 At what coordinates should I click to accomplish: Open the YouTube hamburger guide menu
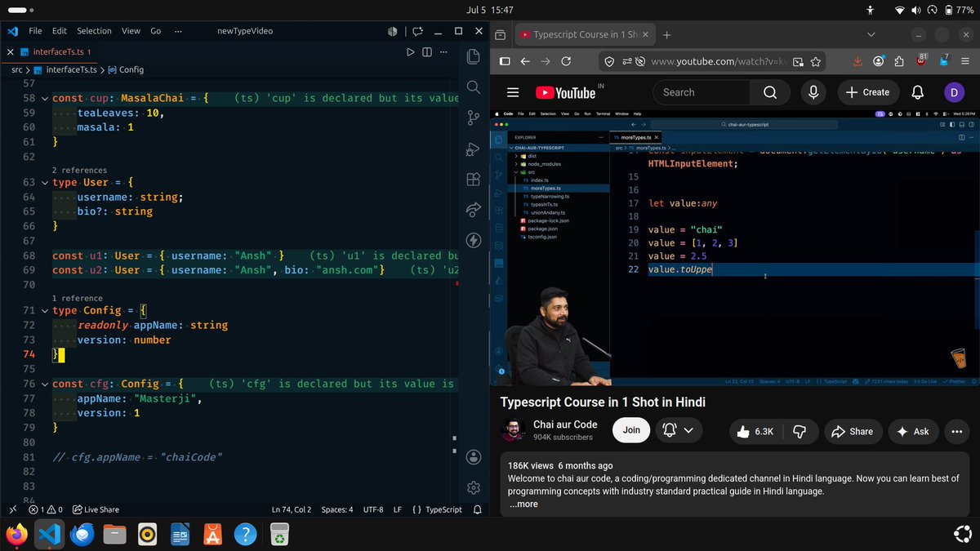coord(513,92)
